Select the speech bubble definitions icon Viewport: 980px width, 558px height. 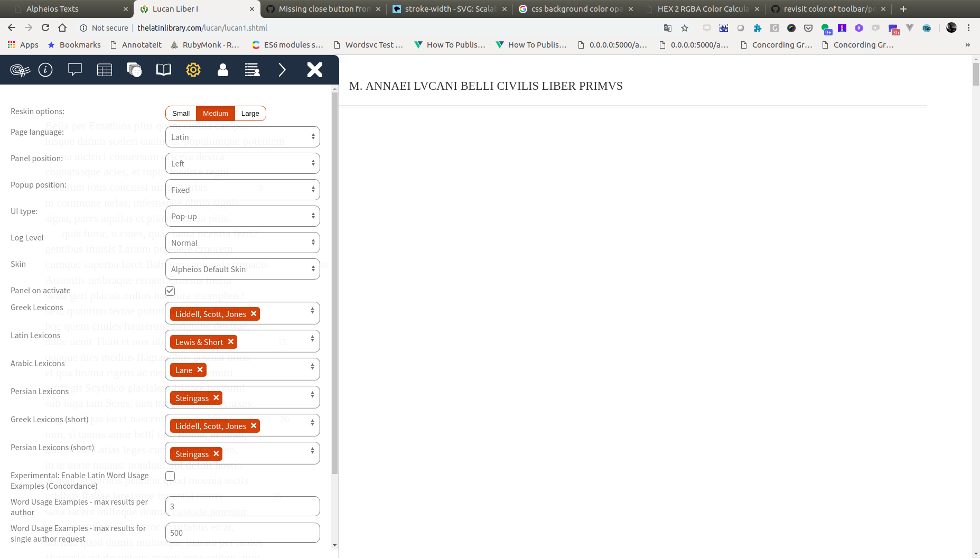pyautogui.click(x=74, y=69)
